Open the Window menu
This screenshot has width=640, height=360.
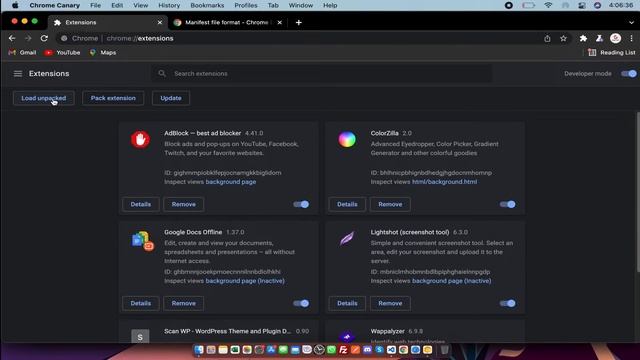point(301,5)
